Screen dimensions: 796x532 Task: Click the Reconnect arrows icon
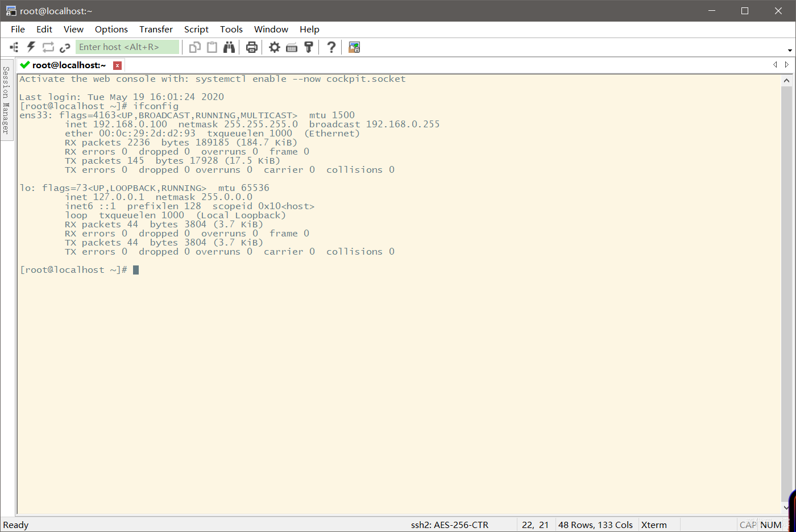(48, 47)
